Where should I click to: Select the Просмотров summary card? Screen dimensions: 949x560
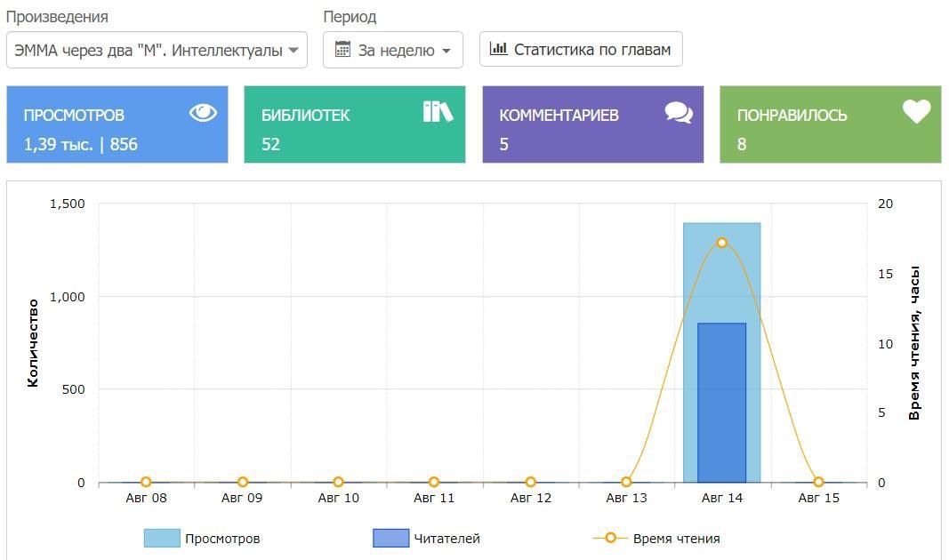tap(117, 124)
